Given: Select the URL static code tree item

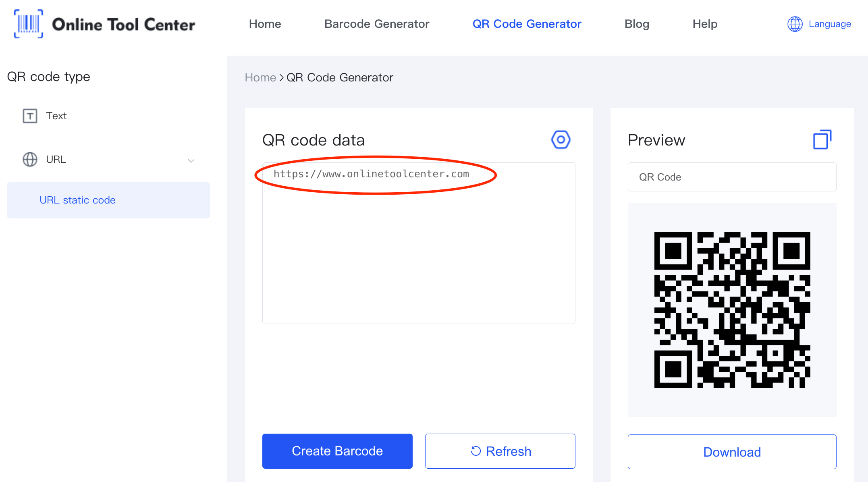Looking at the screenshot, I should click(78, 199).
